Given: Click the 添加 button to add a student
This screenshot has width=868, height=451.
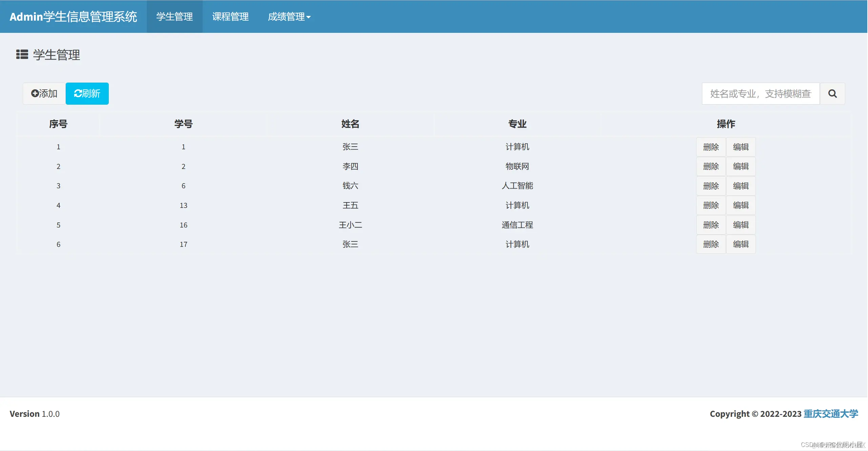Looking at the screenshot, I should coord(44,93).
